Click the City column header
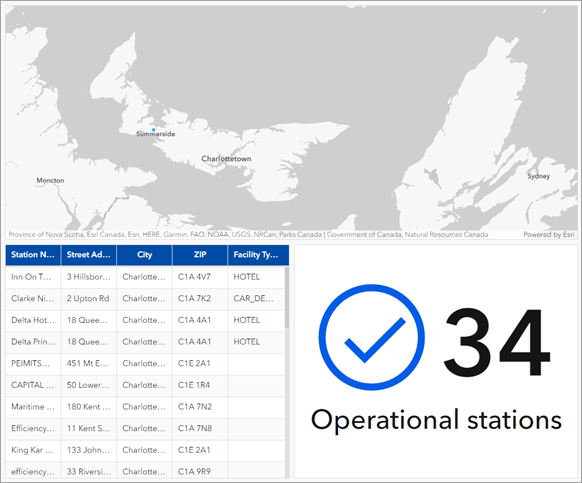 [144, 255]
